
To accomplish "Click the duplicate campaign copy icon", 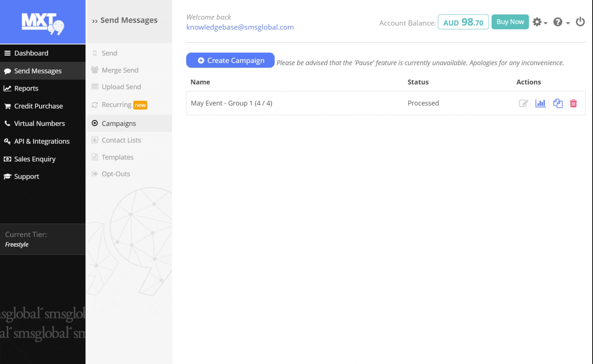I will [x=557, y=103].
